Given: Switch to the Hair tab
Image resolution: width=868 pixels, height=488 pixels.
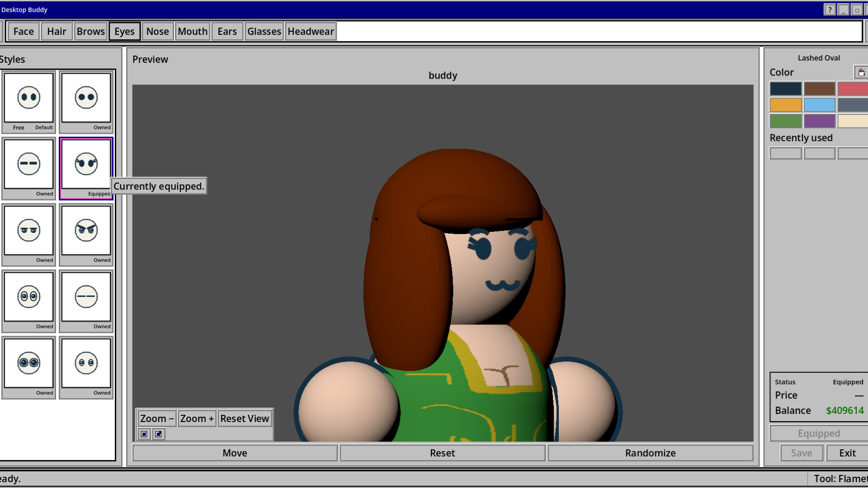Looking at the screenshot, I should coord(57,31).
